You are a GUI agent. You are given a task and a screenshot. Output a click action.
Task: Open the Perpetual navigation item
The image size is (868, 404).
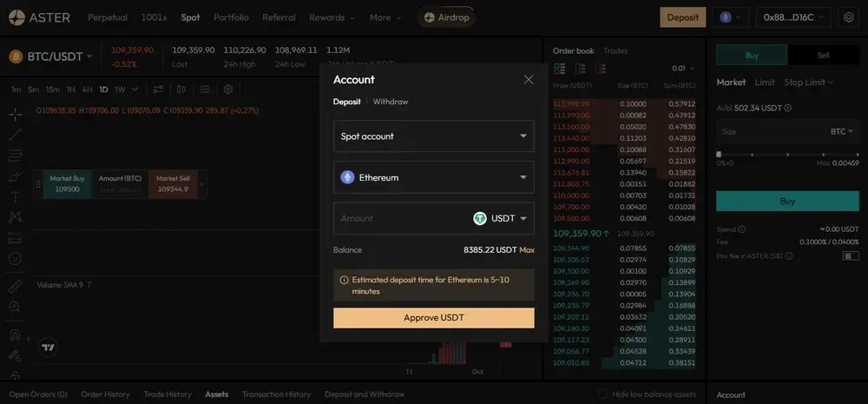click(108, 17)
